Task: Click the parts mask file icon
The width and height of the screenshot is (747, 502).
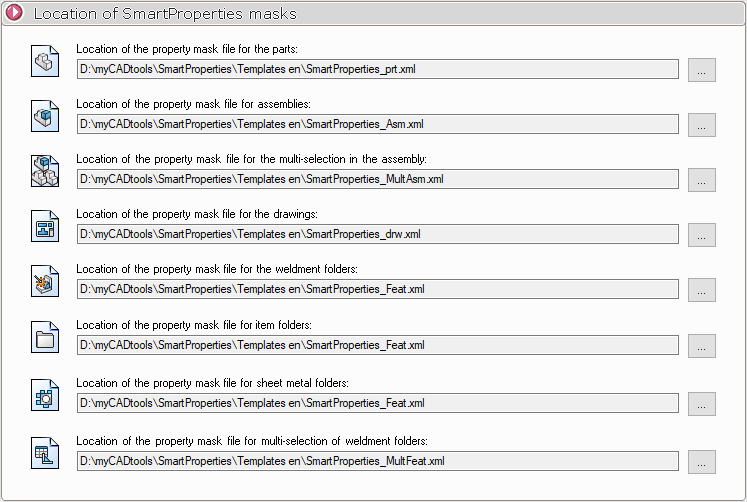Action: pyautogui.click(x=45, y=61)
